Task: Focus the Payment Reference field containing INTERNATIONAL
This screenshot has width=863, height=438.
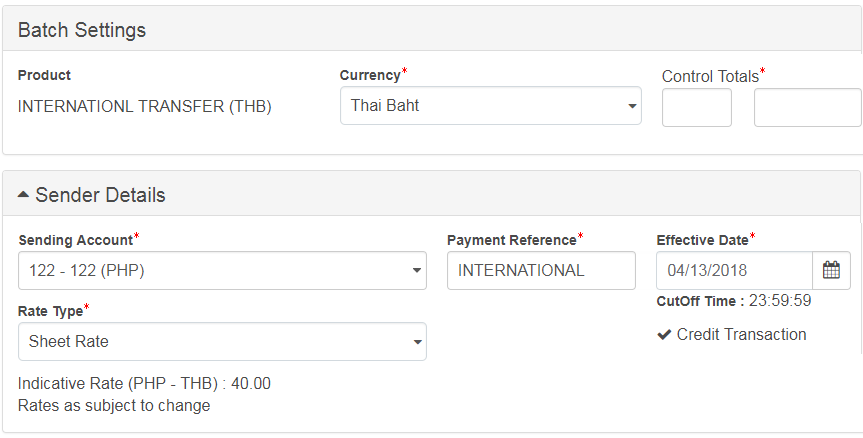Action: coord(540,270)
